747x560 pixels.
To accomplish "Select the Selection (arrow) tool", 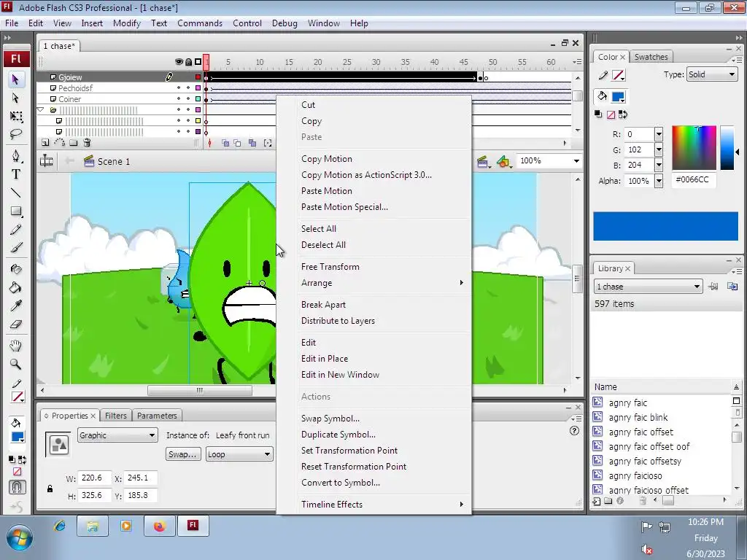I will pos(16,79).
